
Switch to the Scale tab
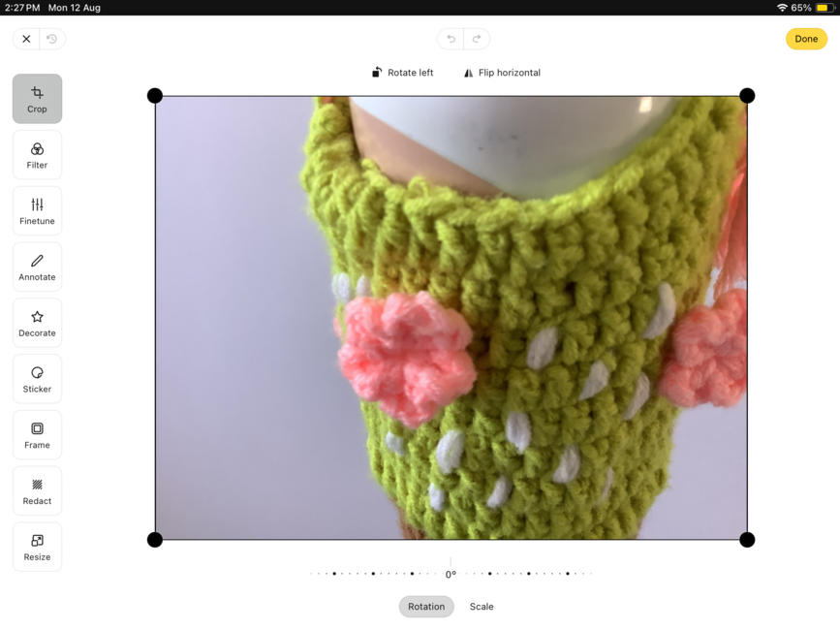click(482, 607)
